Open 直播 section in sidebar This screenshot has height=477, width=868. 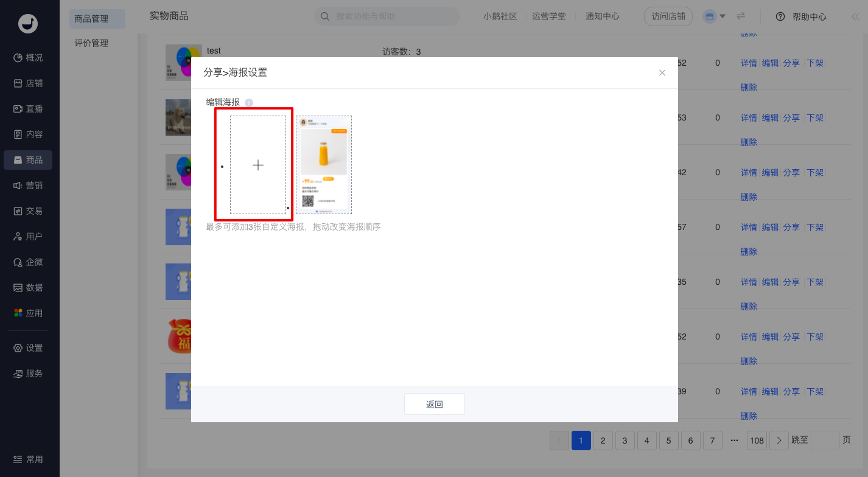pos(29,109)
